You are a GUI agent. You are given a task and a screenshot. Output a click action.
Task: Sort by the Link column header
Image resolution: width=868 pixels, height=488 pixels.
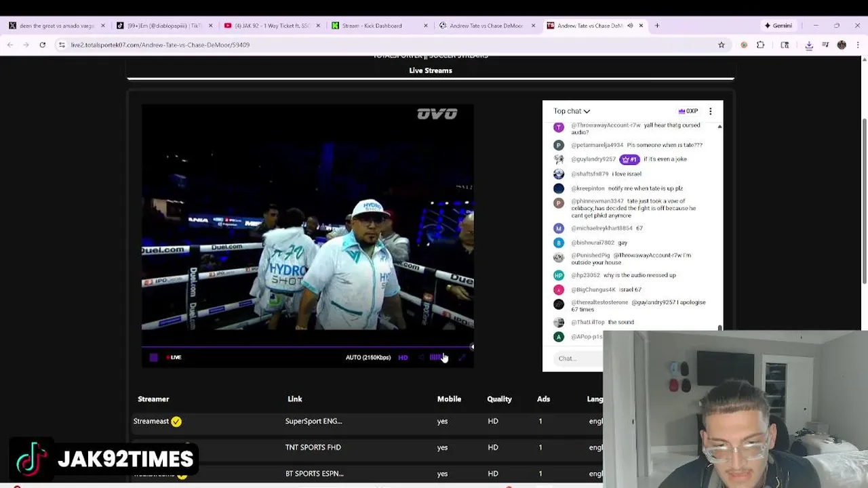294,399
